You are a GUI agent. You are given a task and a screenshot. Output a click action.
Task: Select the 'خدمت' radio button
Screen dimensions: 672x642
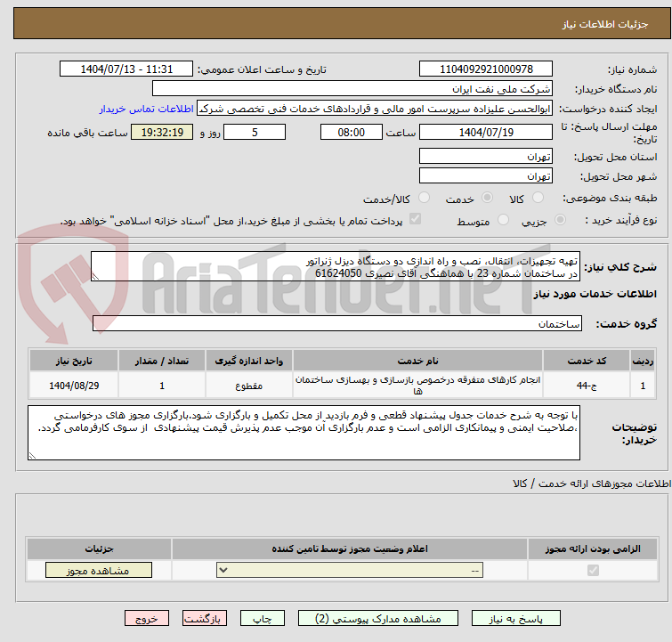coord(487,198)
